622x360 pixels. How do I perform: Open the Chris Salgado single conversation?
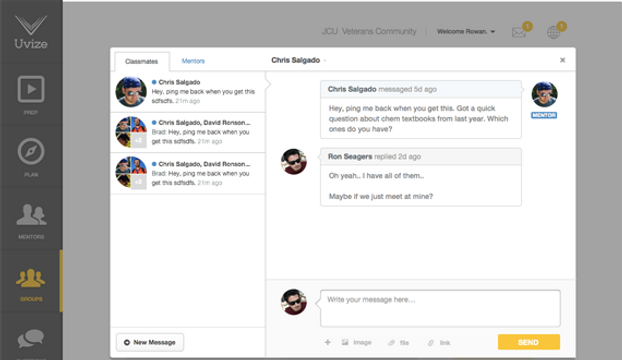[188, 92]
